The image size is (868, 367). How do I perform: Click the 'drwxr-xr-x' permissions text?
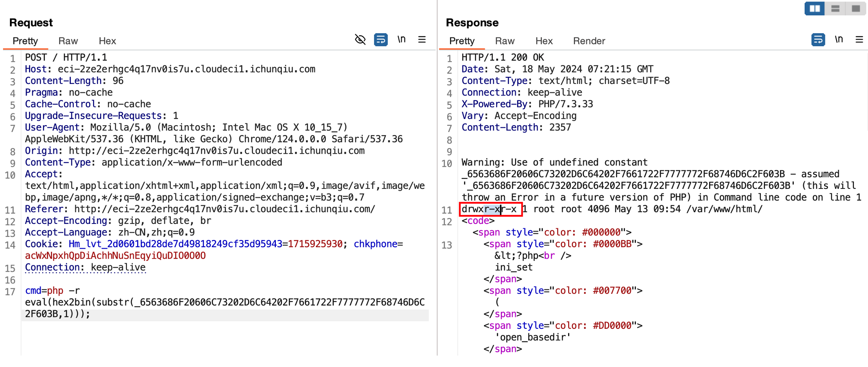[x=489, y=209]
